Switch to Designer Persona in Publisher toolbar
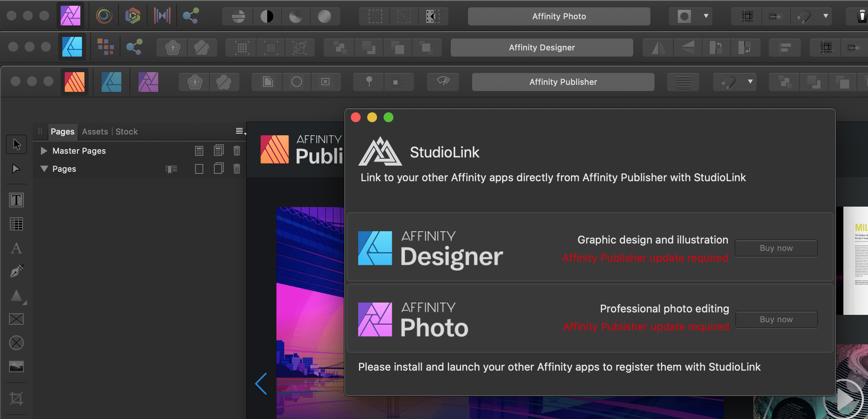The height and width of the screenshot is (419, 868). 111,82
